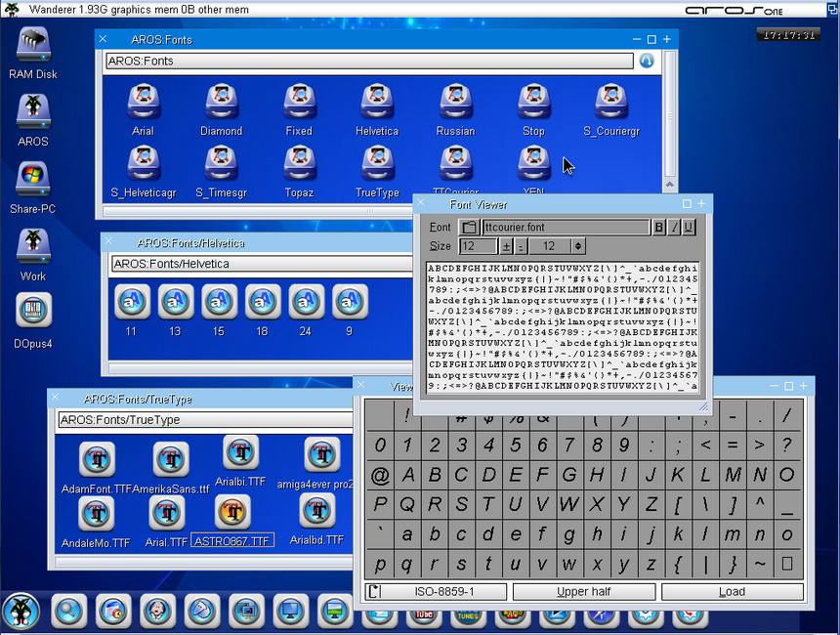
Task: Toggle italic style in Font Viewer
Action: (x=674, y=228)
